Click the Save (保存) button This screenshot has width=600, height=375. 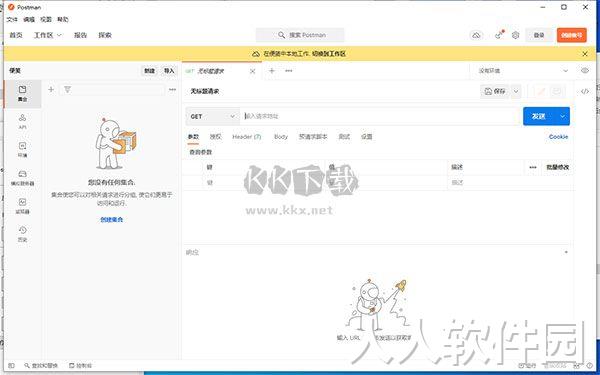click(496, 91)
